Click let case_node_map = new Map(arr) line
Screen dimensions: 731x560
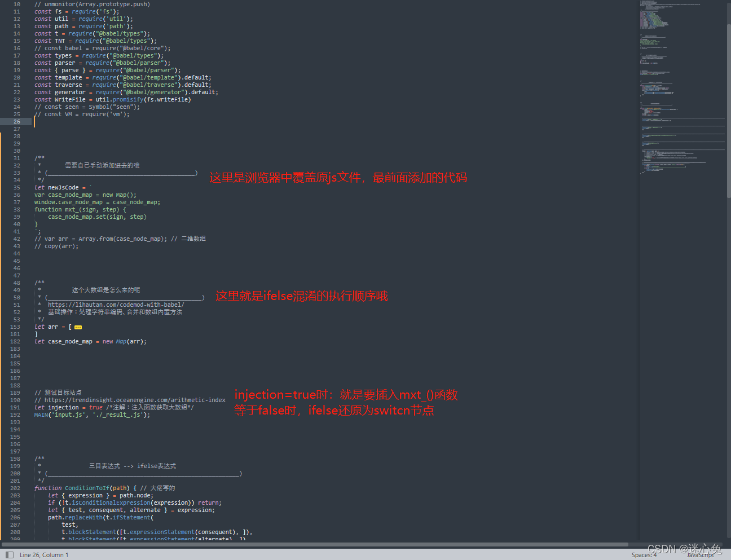point(90,341)
